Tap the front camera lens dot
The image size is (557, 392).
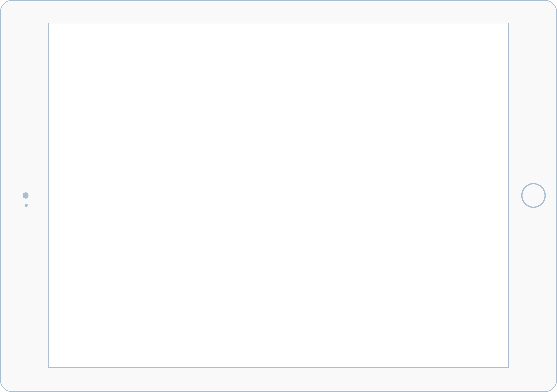[x=26, y=195]
